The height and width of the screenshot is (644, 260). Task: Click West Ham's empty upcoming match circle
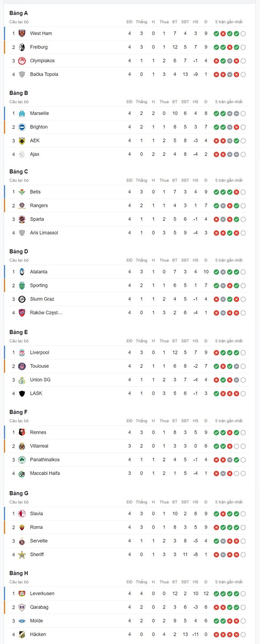coord(243,34)
